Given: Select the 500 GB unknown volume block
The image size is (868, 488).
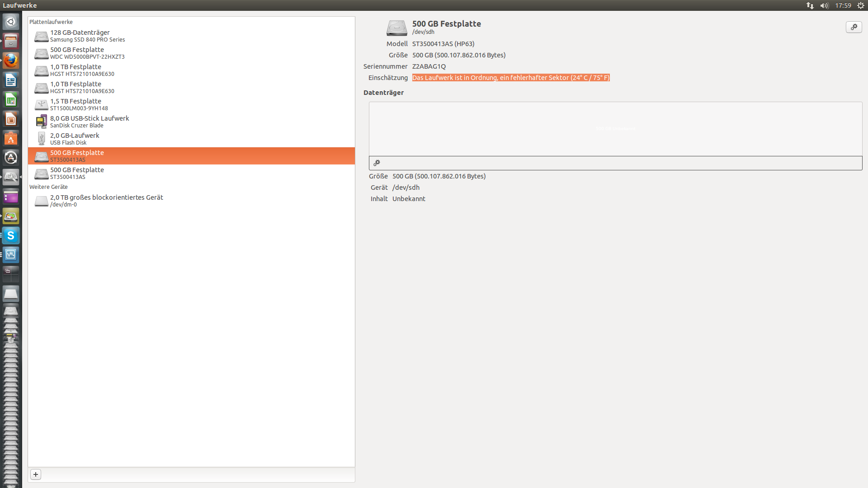Looking at the screenshot, I should 615,129.
